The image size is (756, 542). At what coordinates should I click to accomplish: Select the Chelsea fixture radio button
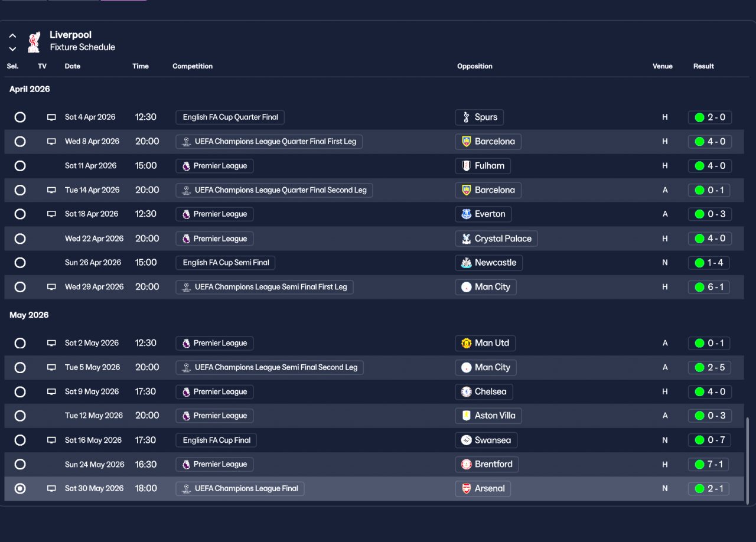pyautogui.click(x=20, y=391)
